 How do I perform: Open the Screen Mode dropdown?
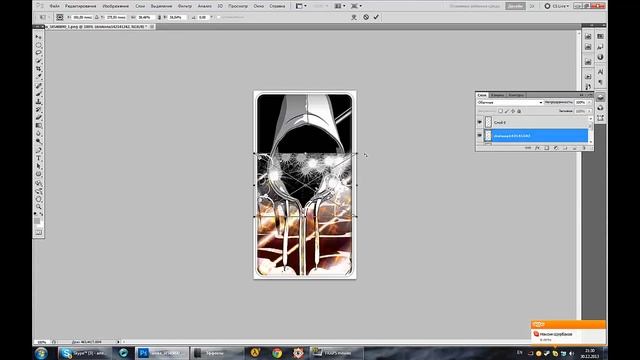(356, 6)
